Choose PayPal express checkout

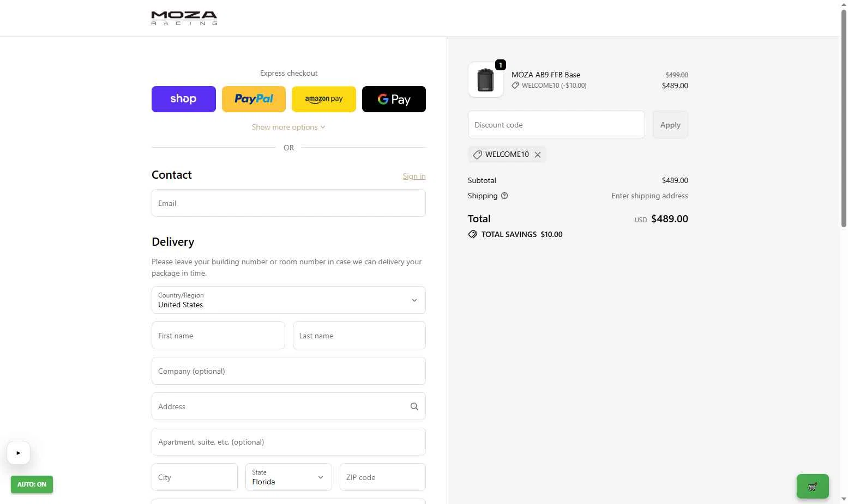(254, 99)
